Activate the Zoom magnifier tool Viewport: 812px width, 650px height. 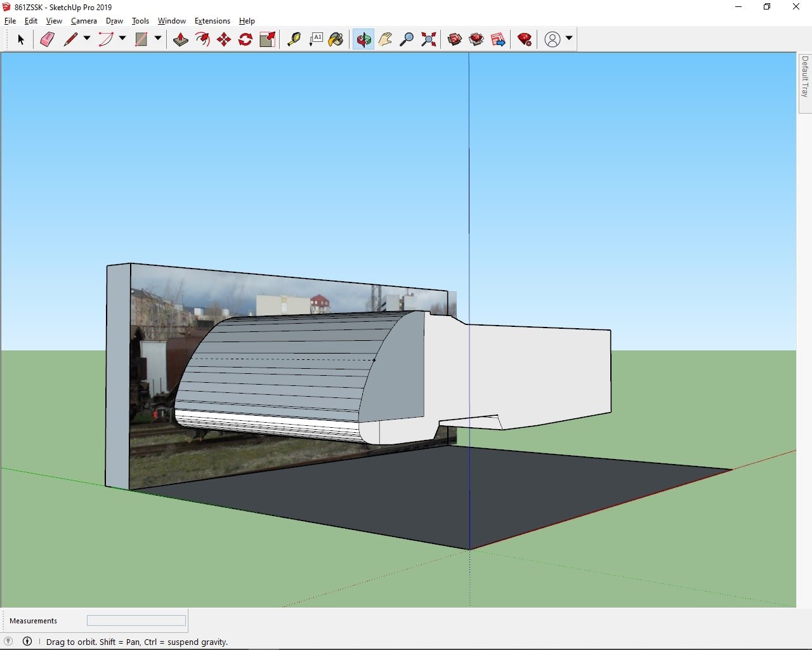coord(407,39)
